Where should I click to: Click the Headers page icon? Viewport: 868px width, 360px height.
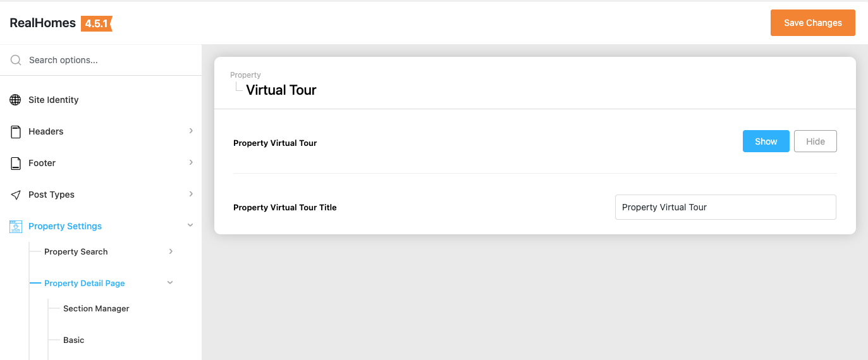coord(16,131)
